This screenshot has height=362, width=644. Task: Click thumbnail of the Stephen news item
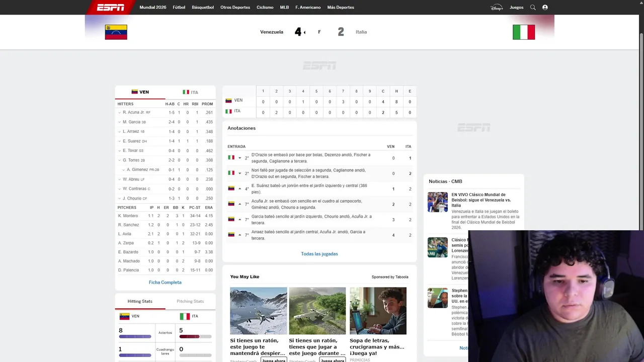click(x=438, y=298)
